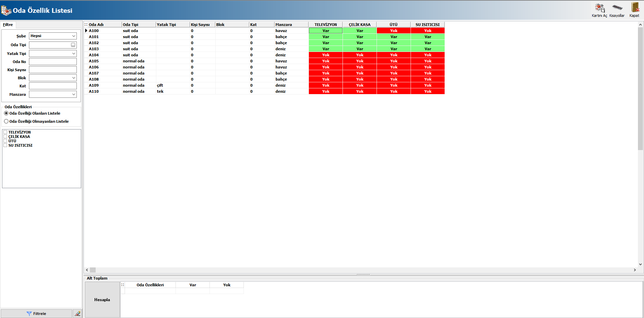Select the A110 room name cell
644x318 pixels.
(x=105, y=91)
